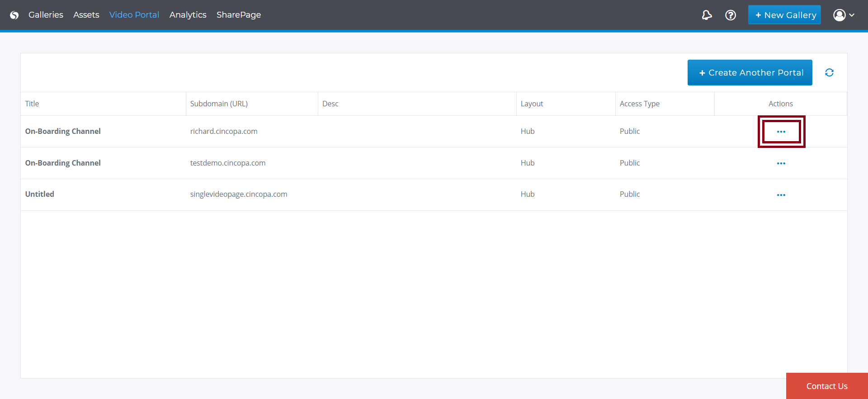Viewport: 868px width, 399px height.
Task: Open the Untitled portal title
Action: (x=40, y=194)
